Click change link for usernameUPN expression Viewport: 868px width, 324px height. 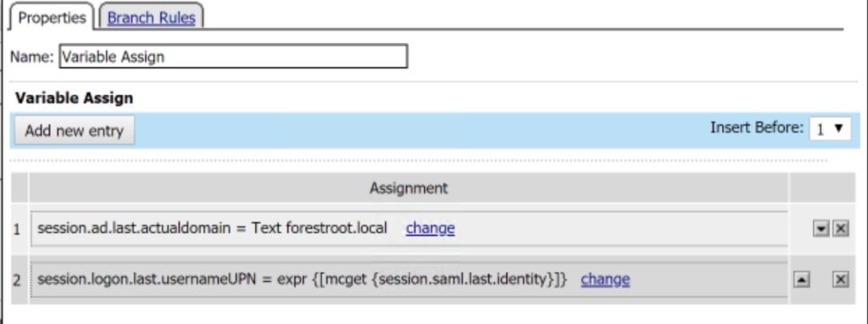(605, 280)
